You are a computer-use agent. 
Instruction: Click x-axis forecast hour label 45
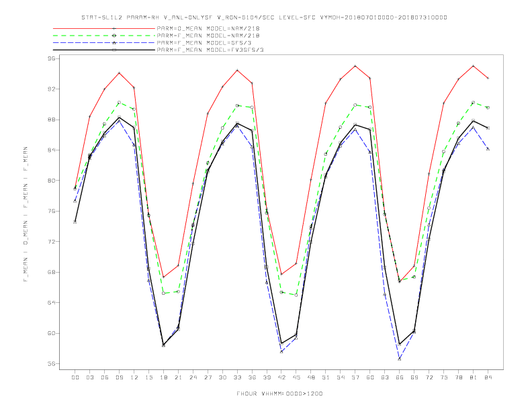296,377
